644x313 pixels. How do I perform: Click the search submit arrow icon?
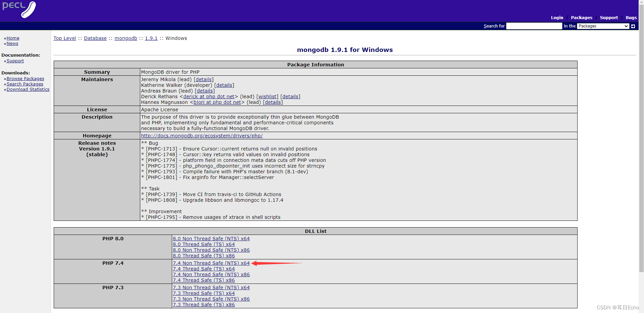(634, 26)
